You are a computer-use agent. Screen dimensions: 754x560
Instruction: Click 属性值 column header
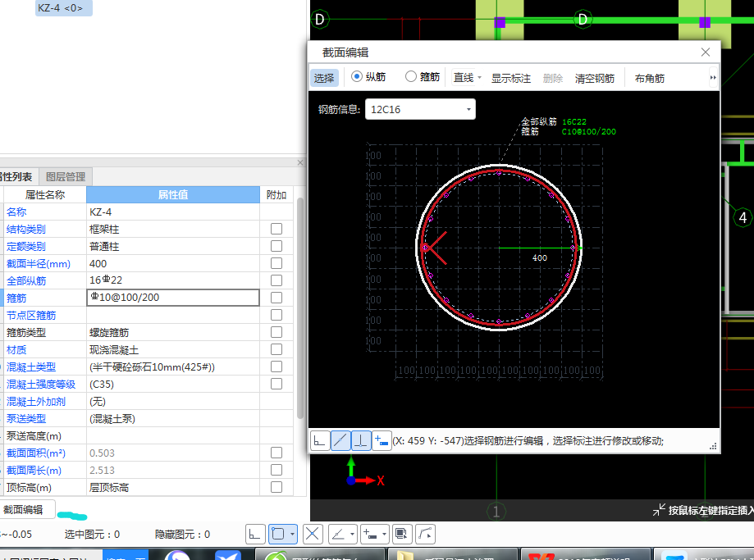pyautogui.click(x=173, y=194)
